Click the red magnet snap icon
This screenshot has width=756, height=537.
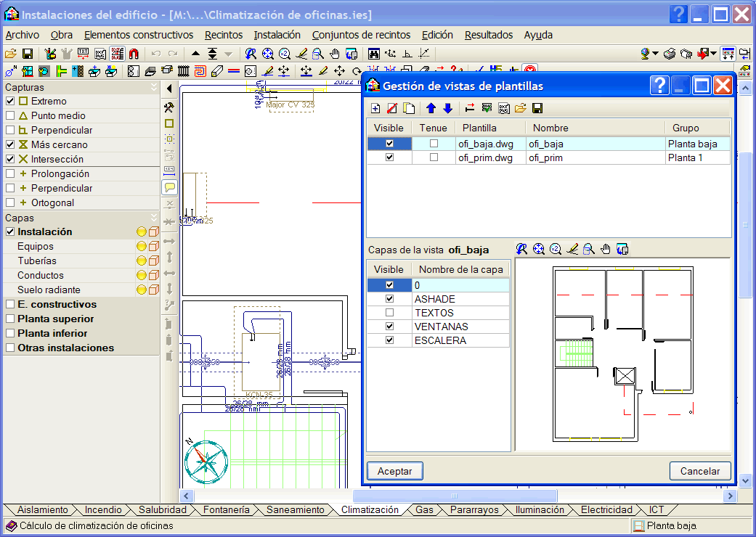[134, 54]
